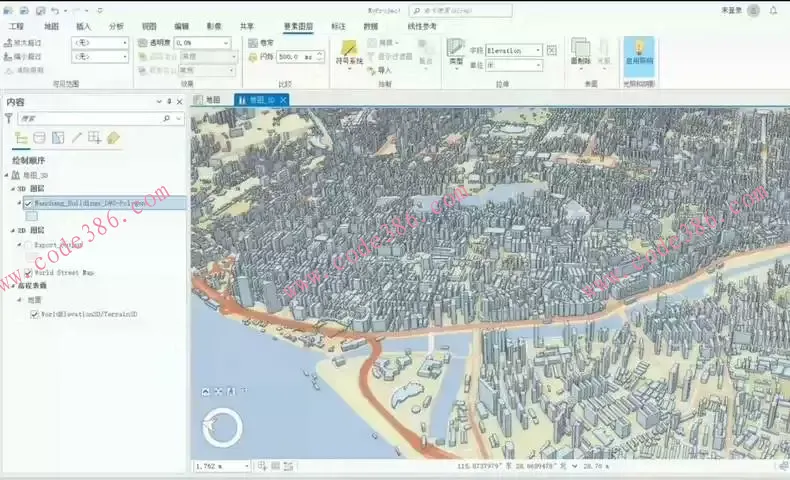790x480 pixels.
Task: Open the 编辑 edit ribbon tab
Action: tap(181, 26)
